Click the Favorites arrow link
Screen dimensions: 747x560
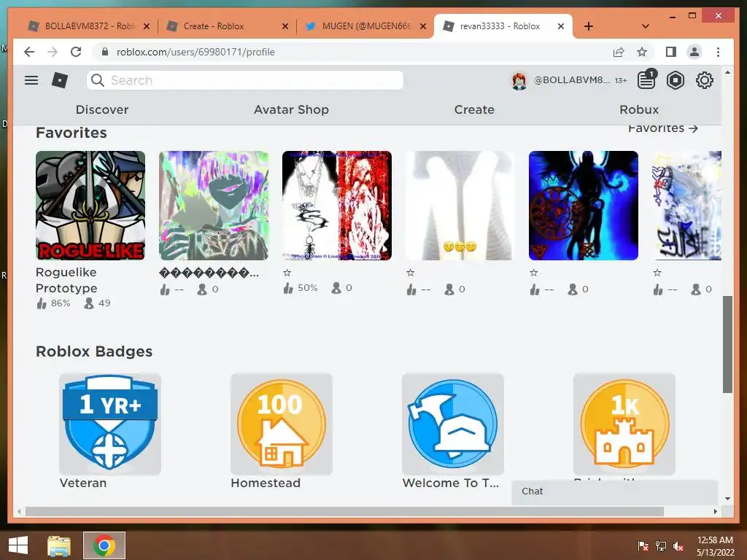662,128
